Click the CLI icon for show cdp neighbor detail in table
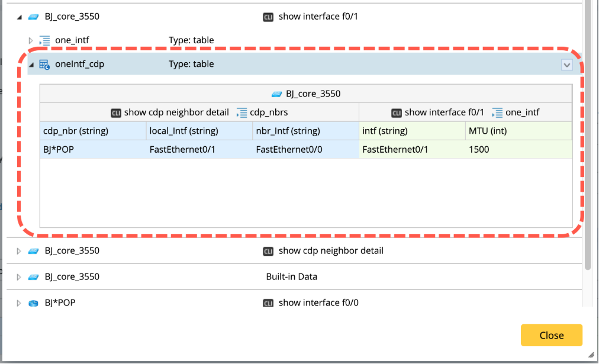The width and height of the screenshot is (599, 364). 116,112
